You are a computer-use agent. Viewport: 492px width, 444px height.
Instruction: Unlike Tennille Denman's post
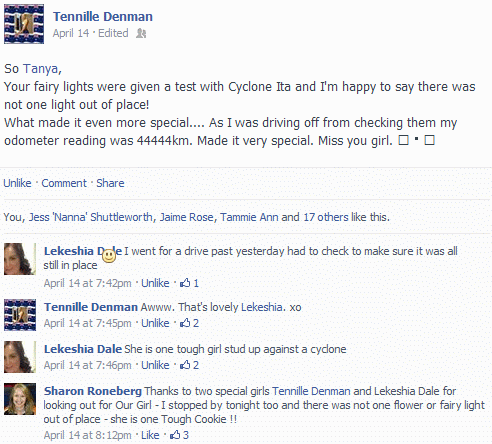(x=17, y=183)
